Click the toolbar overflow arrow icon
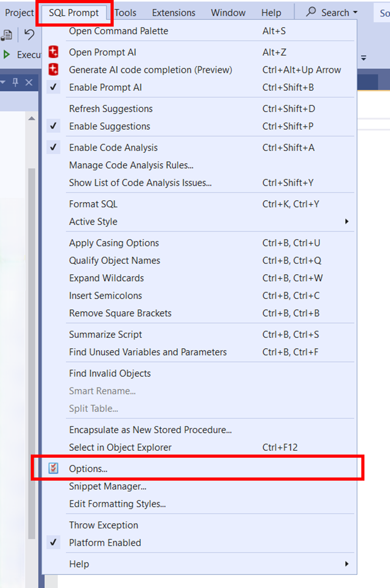The image size is (390, 588). point(363,58)
